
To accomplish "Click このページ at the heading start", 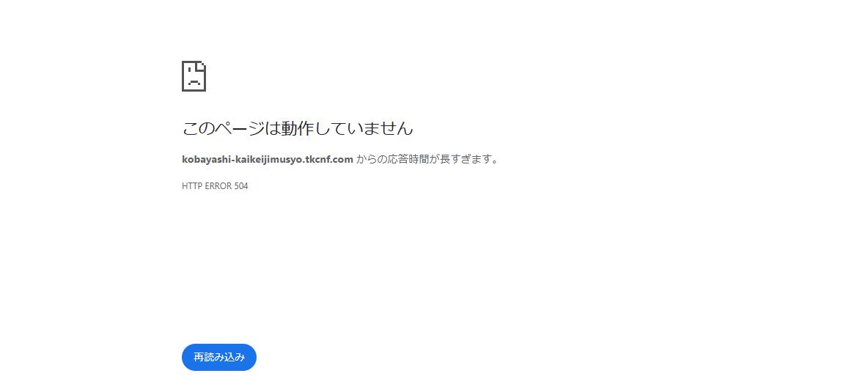I will (x=223, y=128).
